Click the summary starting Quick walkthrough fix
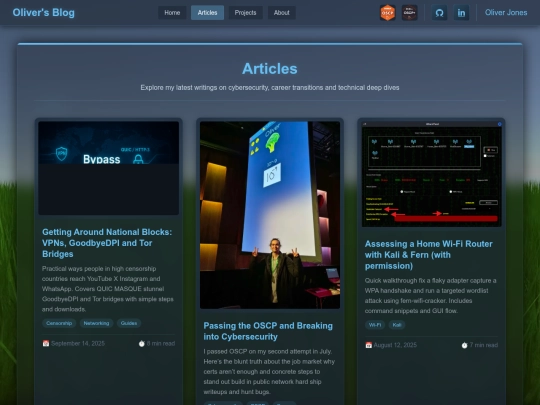 coord(430,295)
